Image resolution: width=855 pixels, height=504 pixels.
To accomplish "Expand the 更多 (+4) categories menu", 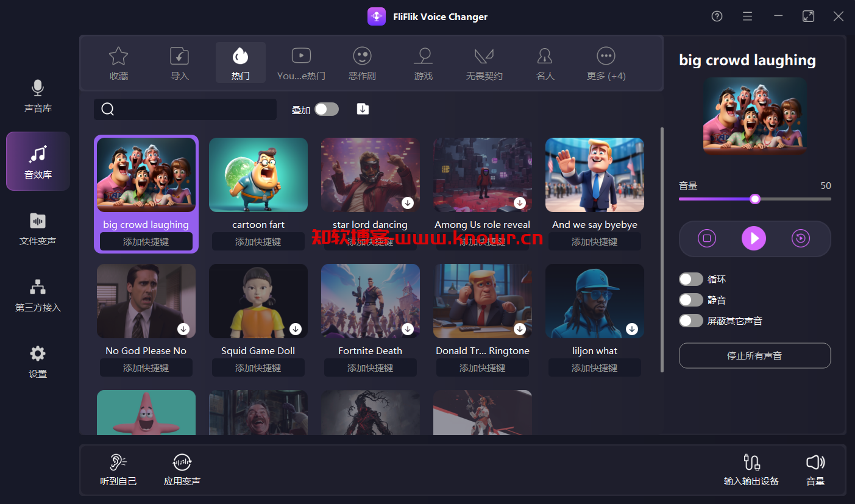I will [606, 63].
